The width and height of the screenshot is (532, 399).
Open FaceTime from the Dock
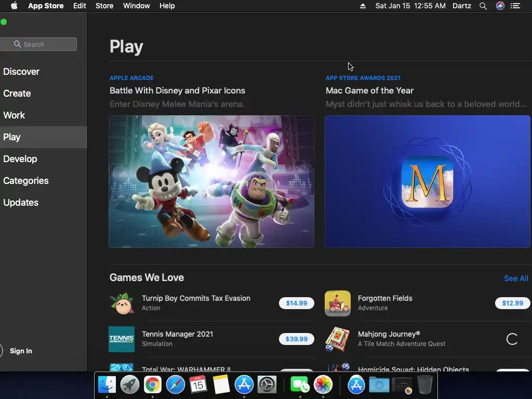300,385
